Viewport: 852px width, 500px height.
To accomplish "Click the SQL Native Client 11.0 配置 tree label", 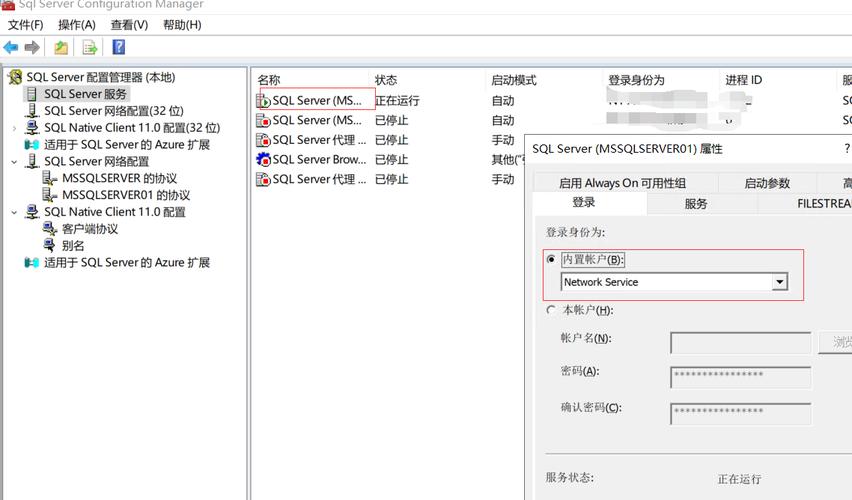I will (x=115, y=212).
